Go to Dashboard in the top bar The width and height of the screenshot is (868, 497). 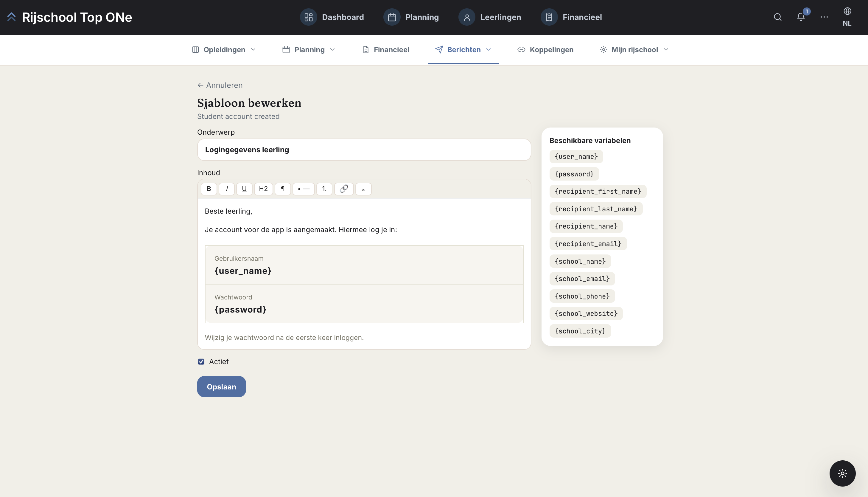[332, 17]
